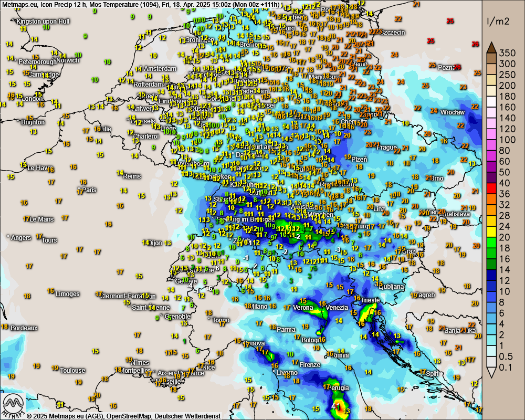525x420 pixels.
Task: Select the Amsterdam city label
Action: pos(160,69)
